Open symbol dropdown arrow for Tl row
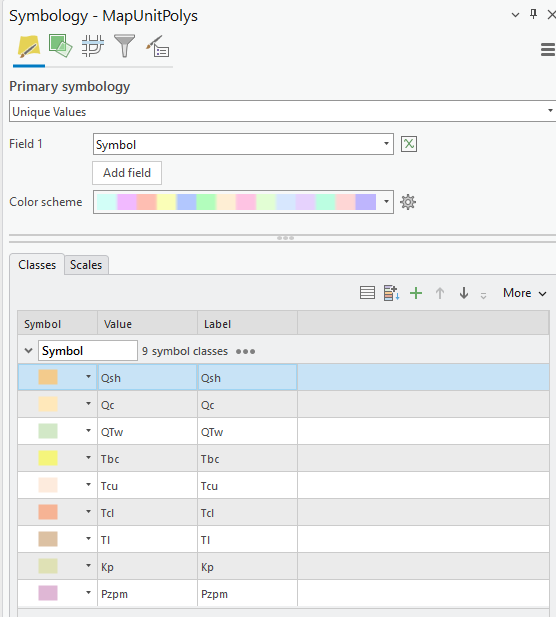The width and height of the screenshot is (556, 617). coord(89,539)
